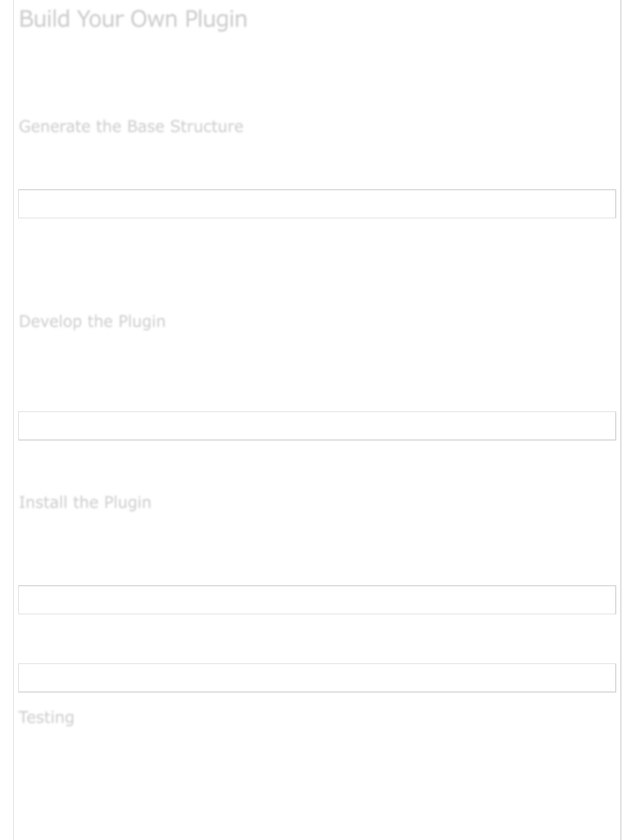Click the empty box directly above Testing heading

[x=317, y=678]
